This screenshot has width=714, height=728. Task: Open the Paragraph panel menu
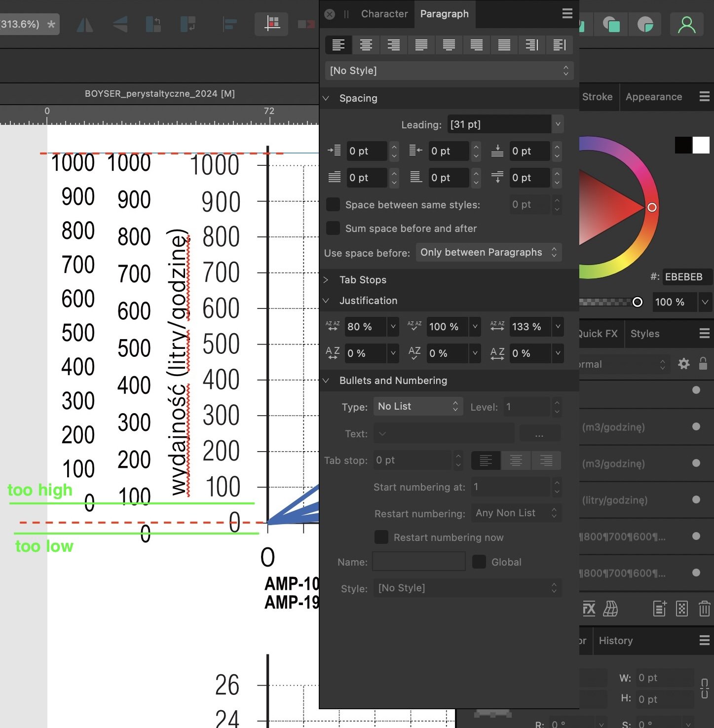pos(567,14)
